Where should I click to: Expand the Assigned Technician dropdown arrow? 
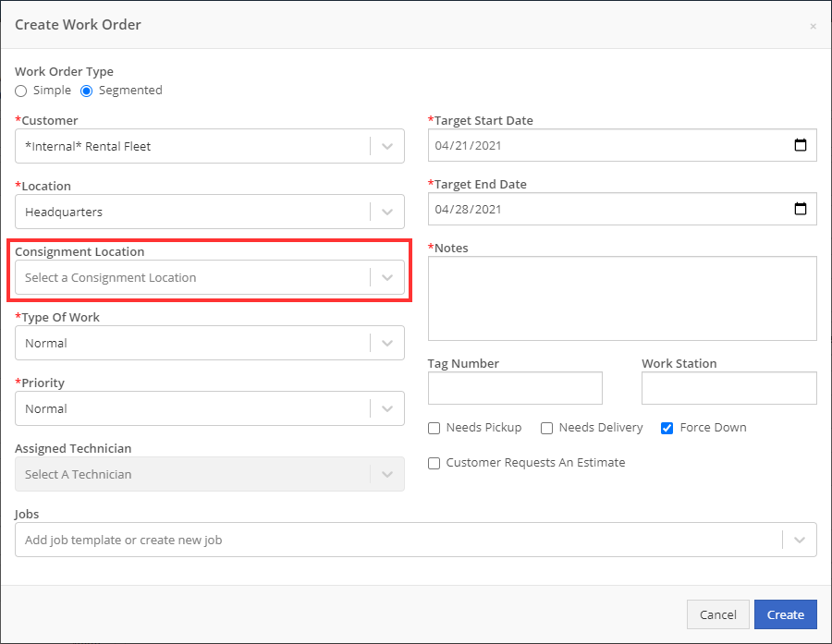[x=387, y=474]
